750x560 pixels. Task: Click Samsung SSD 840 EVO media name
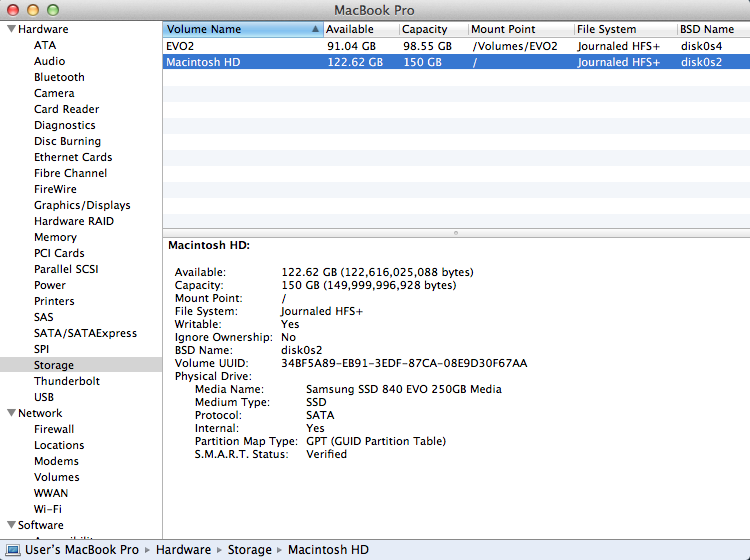click(404, 389)
